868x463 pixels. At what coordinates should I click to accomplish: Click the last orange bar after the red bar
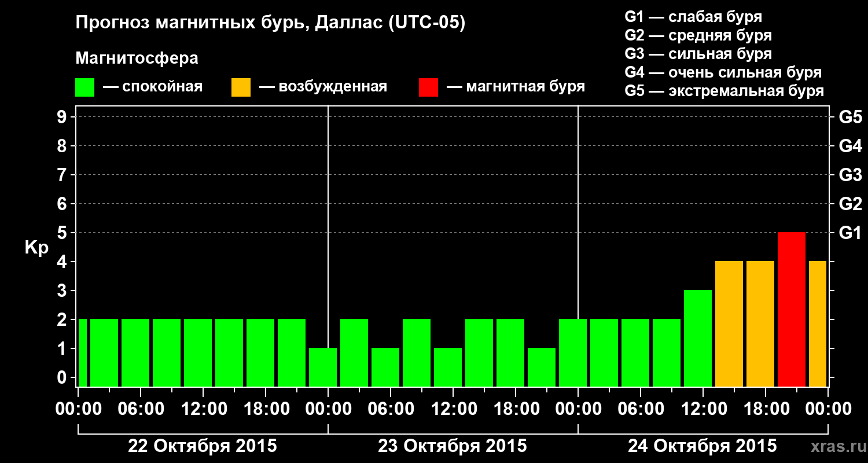tap(818, 324)
